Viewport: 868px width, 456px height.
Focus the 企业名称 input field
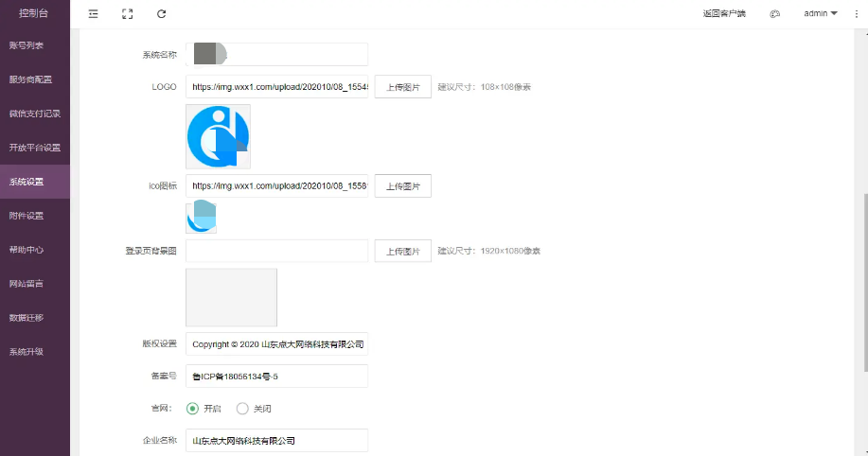(x=276, y=441)
